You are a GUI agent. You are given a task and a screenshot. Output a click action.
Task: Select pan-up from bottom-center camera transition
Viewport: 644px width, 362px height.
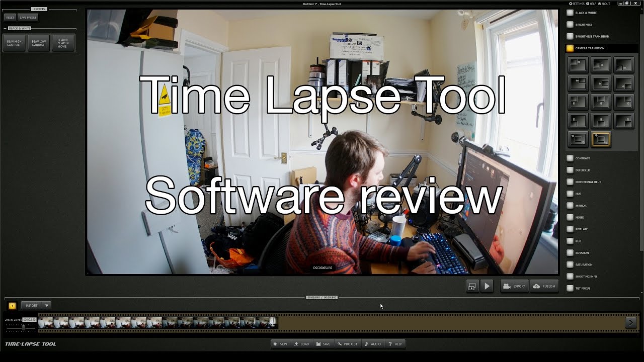601,121
